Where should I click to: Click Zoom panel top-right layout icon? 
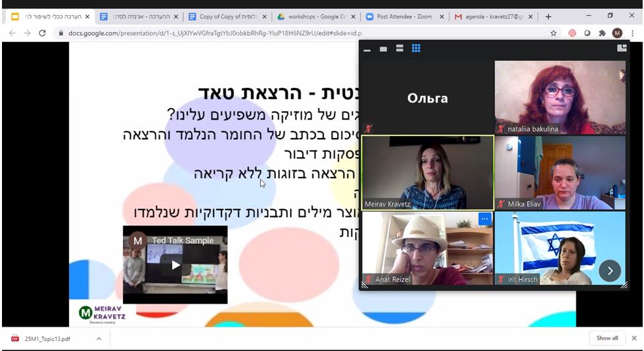tap(622, 48)
